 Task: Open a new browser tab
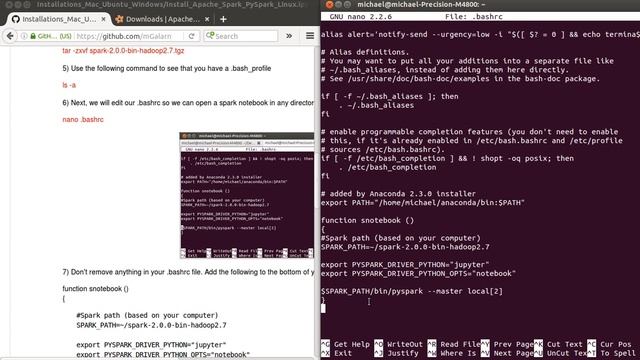223,19
